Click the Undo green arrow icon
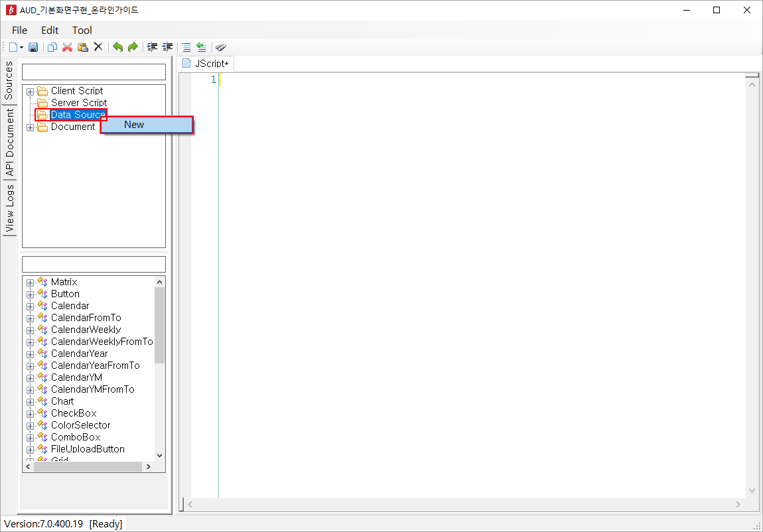Screen dimensions: 763x532 click(x=117, y=47)
